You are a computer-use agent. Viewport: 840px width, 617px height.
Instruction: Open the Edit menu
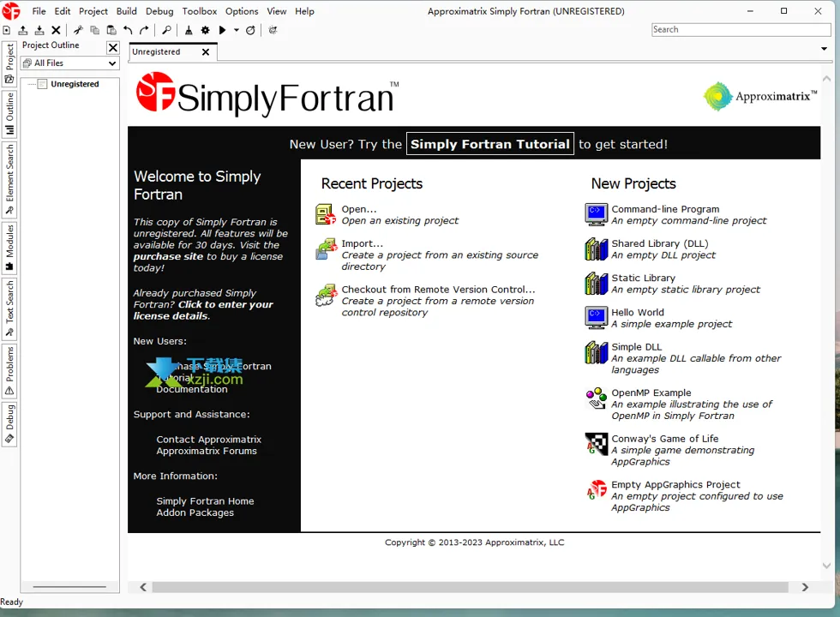click(x=62, y=11)
